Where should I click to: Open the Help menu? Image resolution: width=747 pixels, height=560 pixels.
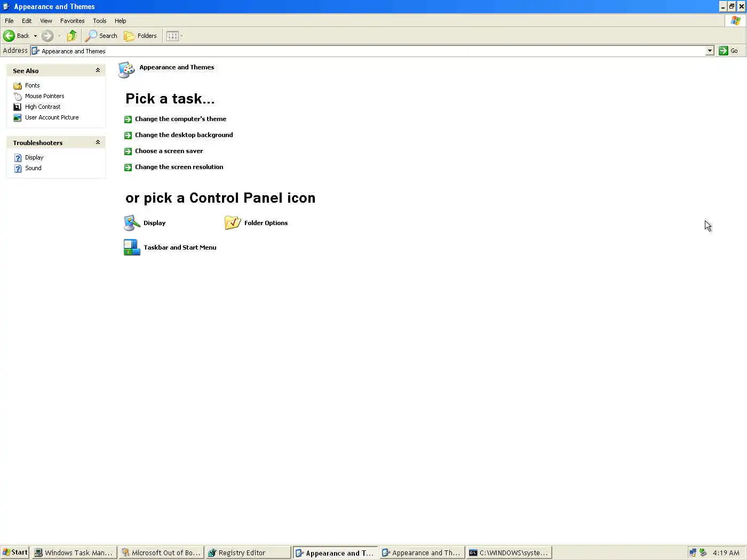tap(121, 21)
